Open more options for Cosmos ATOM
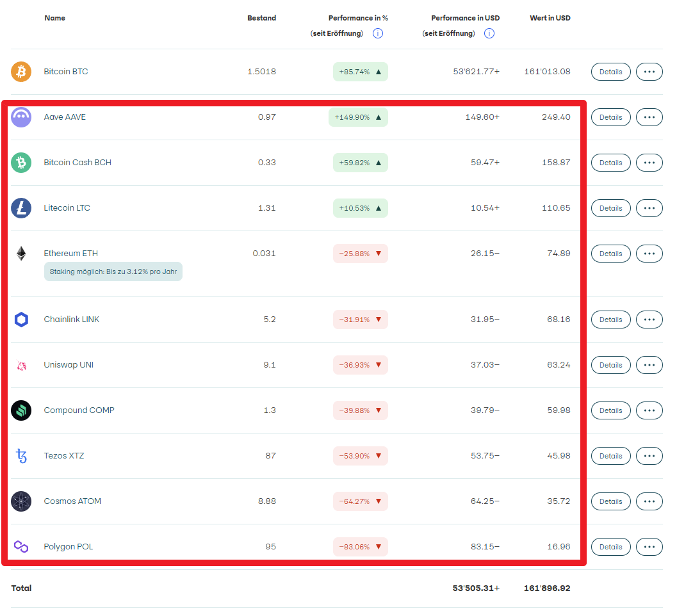The width and height of the screenshot is (677, 616). coord(649,501)
